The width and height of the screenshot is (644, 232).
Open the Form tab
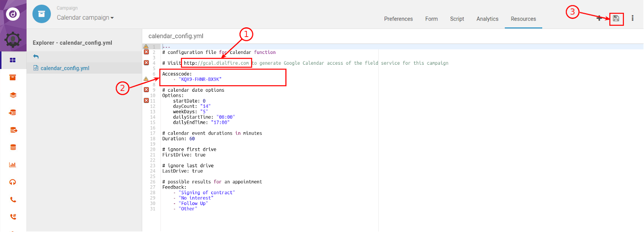click(431, 19)
